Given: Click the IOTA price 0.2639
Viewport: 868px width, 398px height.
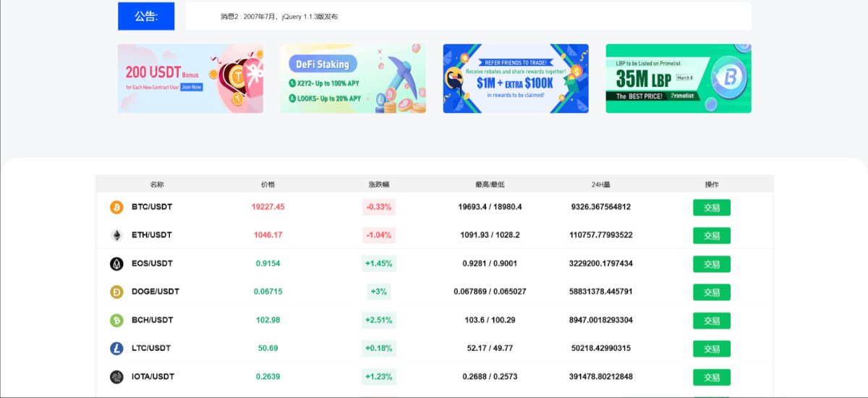Looking at the screenshot, I should pos(268,376).
